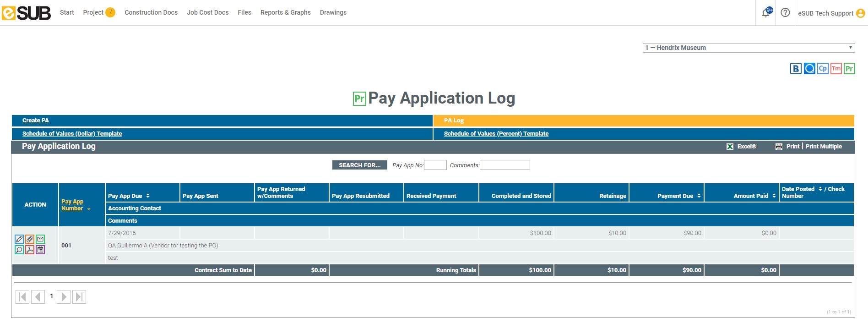The width and height of the screenshot is (868, 323).
Task: Open the notifications bell
Action: coord(766,13)
